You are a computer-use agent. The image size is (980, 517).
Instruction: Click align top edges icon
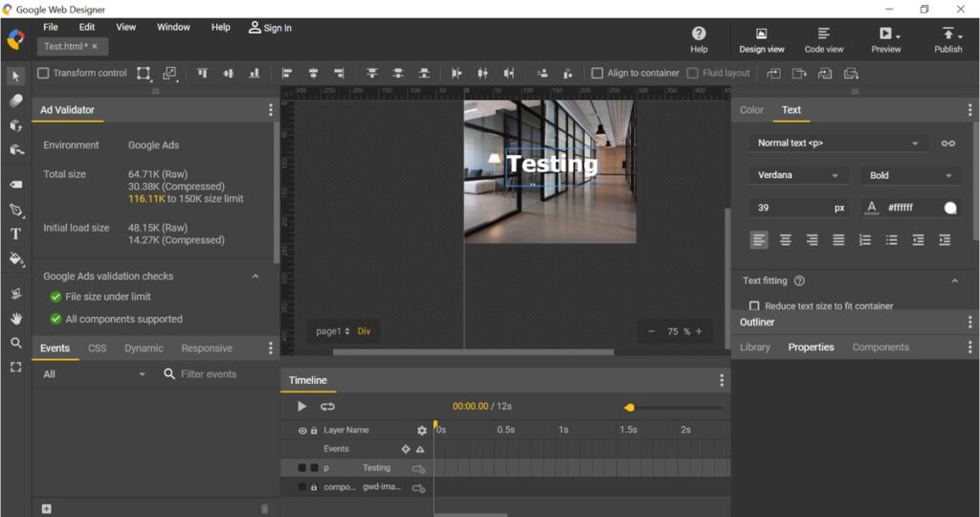203,73
